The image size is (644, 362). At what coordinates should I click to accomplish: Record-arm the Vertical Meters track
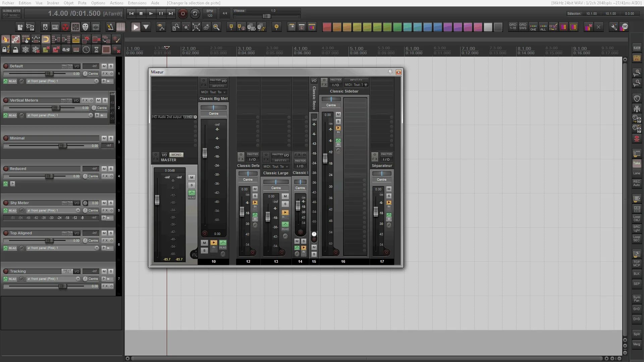(x=6, y=101)
